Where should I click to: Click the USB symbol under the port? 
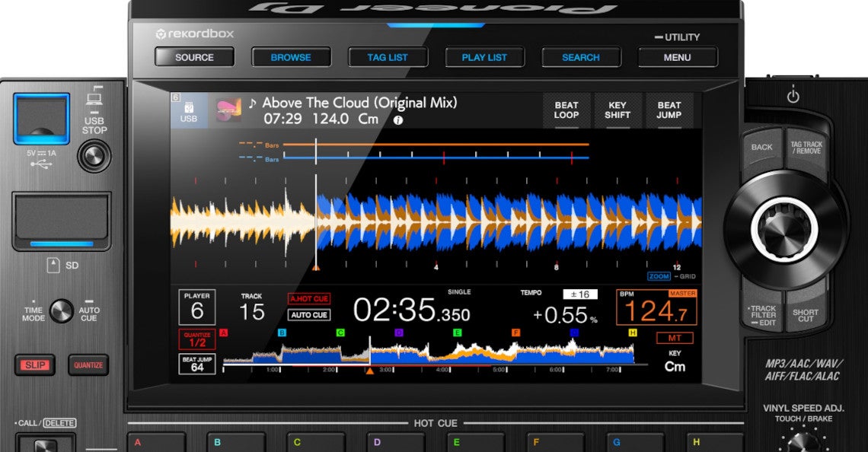[x=42, y=164]
